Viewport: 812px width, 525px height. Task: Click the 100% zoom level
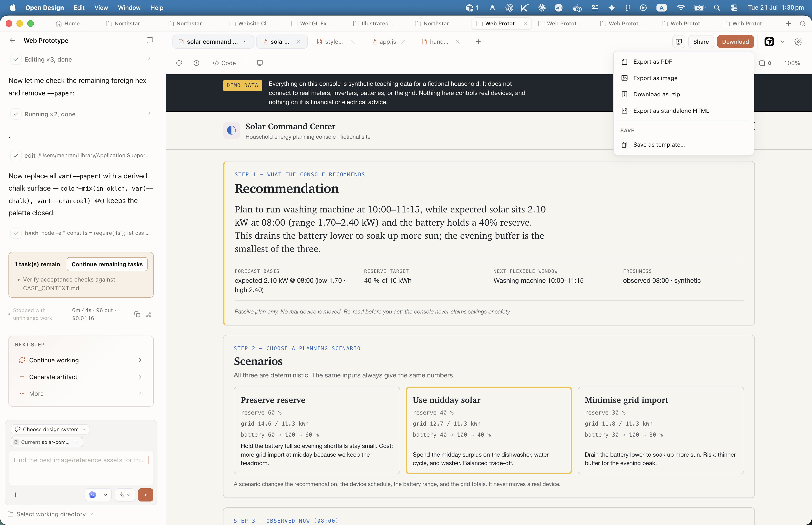[792, 63]
